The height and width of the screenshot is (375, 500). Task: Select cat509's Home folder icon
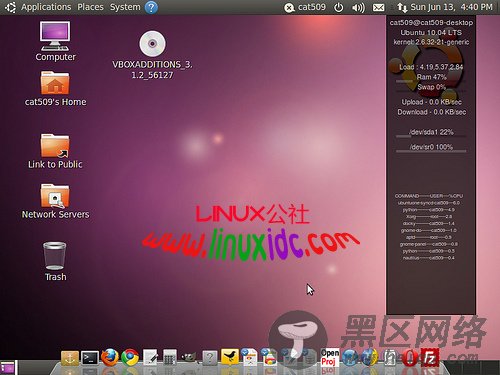point(55,89)
